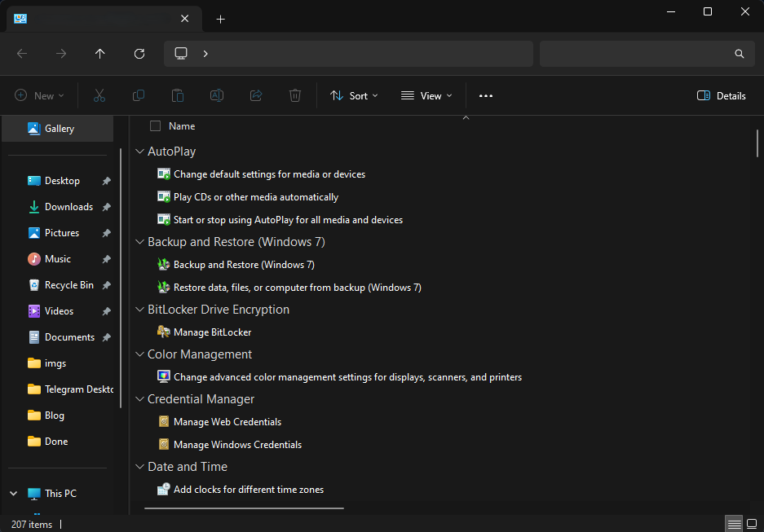Open Backup and Restore (Windows 7) item
This screenshot has height=532, width=764.
[236, 265]
